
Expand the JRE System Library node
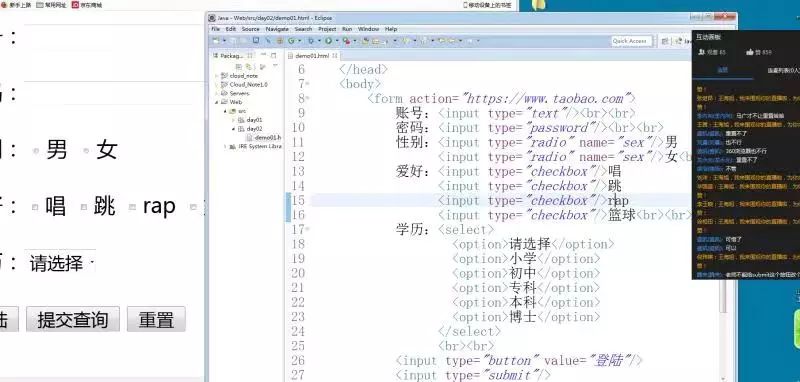(x=226, y=146)
